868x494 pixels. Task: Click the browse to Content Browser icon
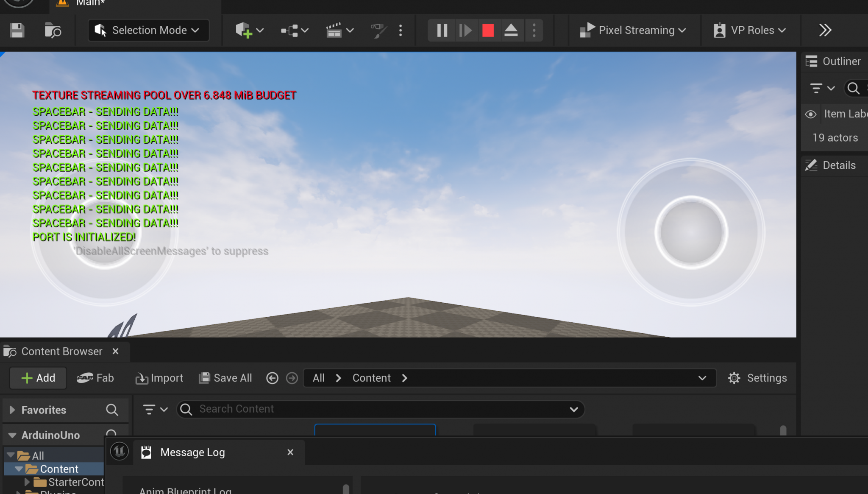53,30
